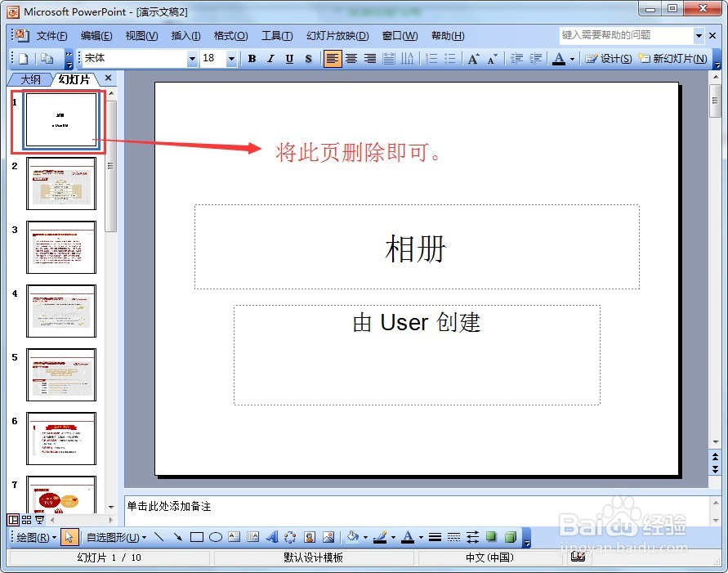Select center text alignment
Screen dimensions: 728x573
coord(351,59)
